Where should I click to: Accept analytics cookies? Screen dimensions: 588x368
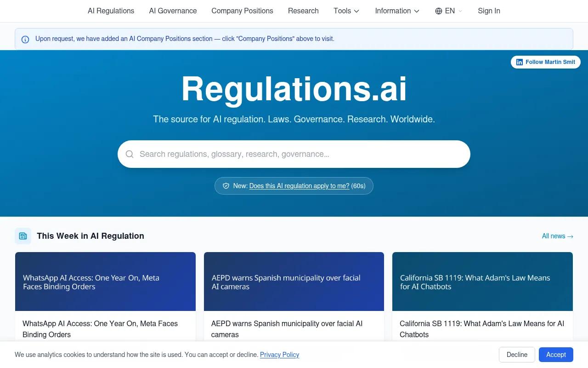(556, 355)
